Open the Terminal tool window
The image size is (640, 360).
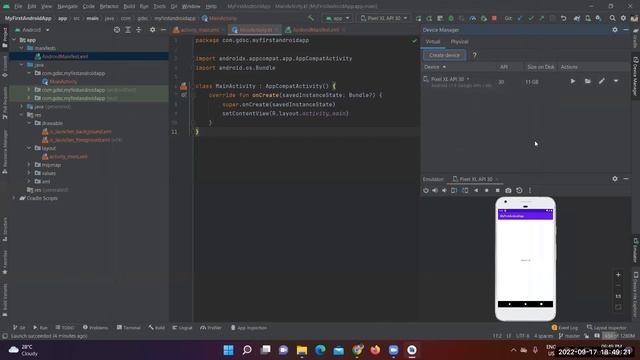129,328
